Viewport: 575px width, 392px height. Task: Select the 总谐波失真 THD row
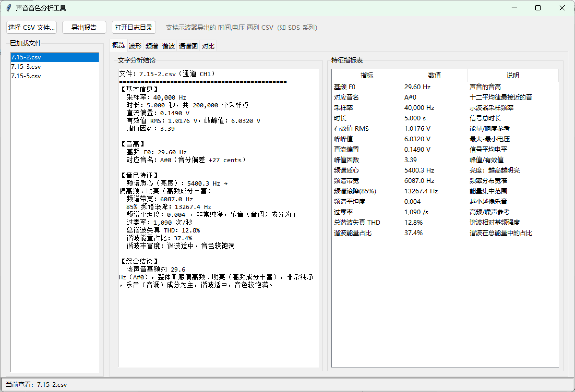[x=445, y=222]
